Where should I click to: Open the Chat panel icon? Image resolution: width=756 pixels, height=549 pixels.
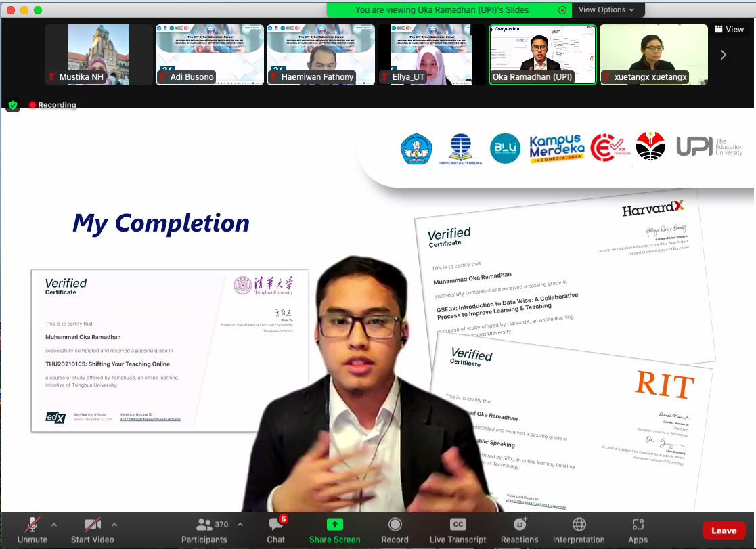coord(275,525)
